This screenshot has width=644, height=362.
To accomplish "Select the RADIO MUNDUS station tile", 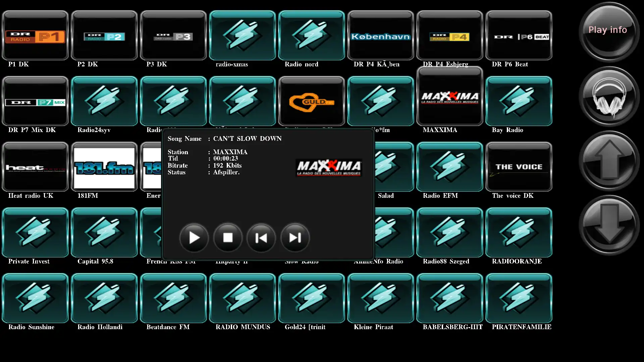I will [243, 298].
